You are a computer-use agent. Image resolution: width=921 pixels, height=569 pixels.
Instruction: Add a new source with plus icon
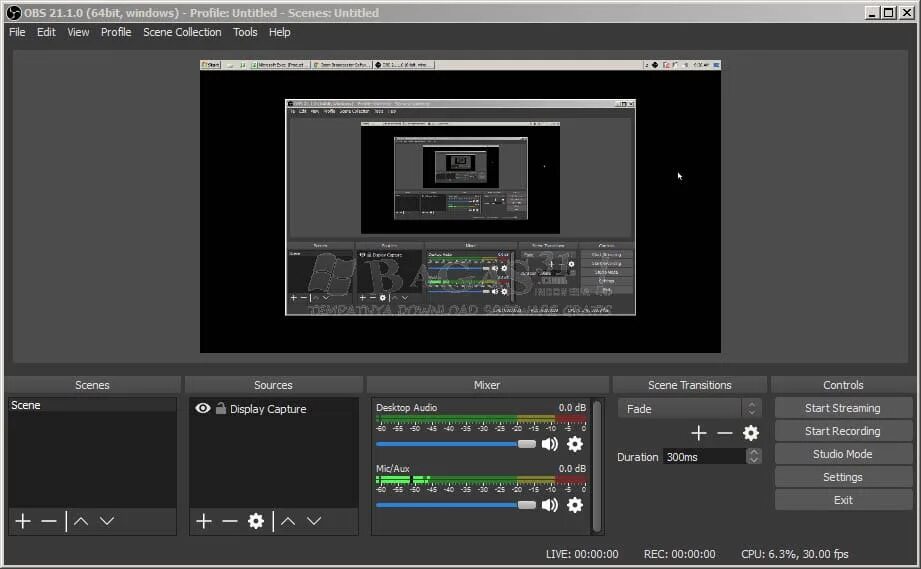coord(204,521)
